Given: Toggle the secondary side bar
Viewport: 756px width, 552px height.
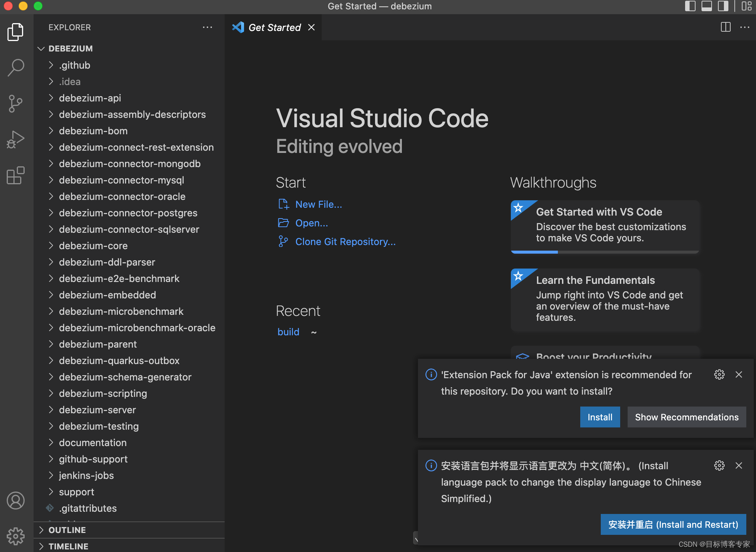Looking at the screenshot, I should 723,6.
